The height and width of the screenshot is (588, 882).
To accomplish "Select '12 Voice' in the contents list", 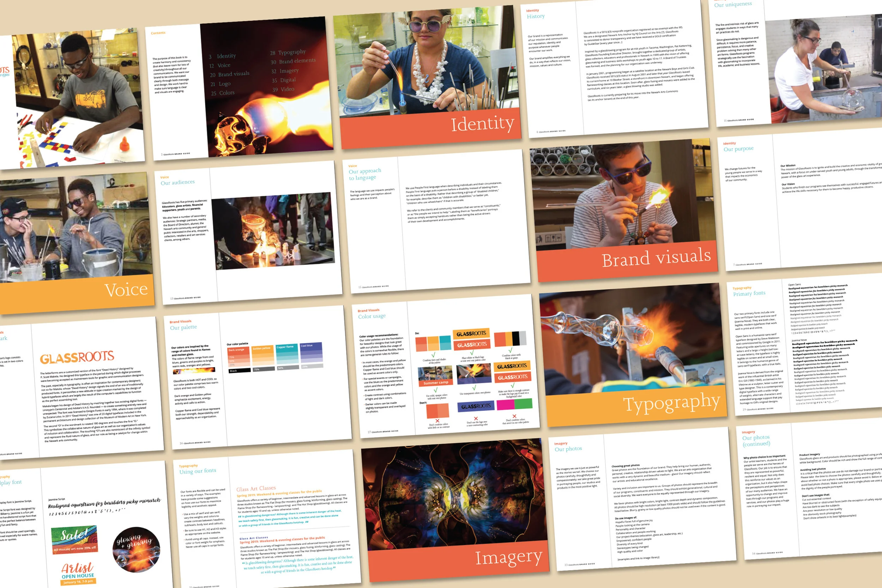I will tap(220, 65).
